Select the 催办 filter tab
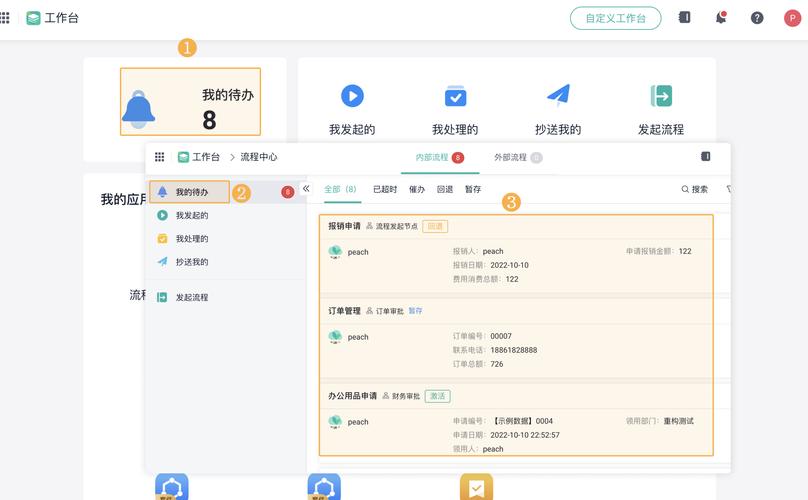This screenshot has width=808, height=500. point(417,189)
